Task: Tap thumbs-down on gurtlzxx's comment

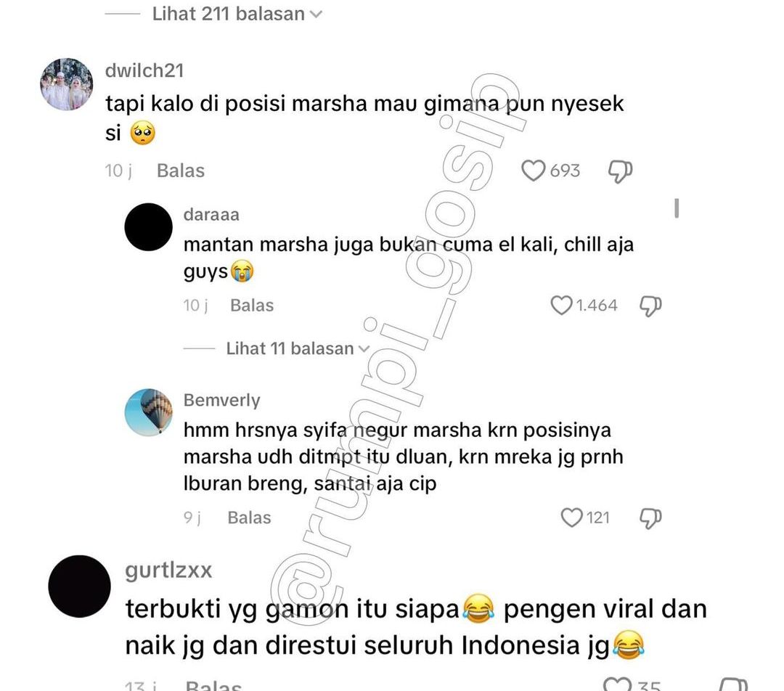Action: coord(733,684)
